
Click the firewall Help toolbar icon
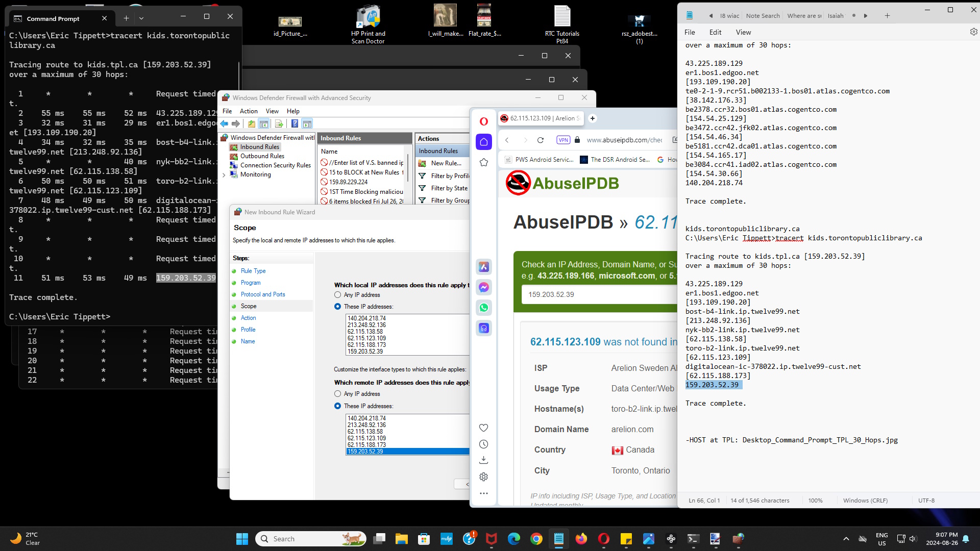tap(295, 124)
